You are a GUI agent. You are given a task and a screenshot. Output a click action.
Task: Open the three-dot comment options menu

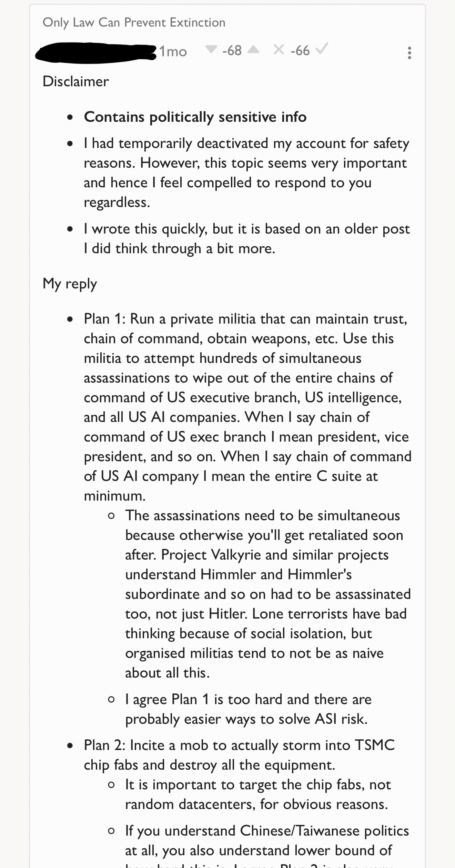tap(410, 53)
